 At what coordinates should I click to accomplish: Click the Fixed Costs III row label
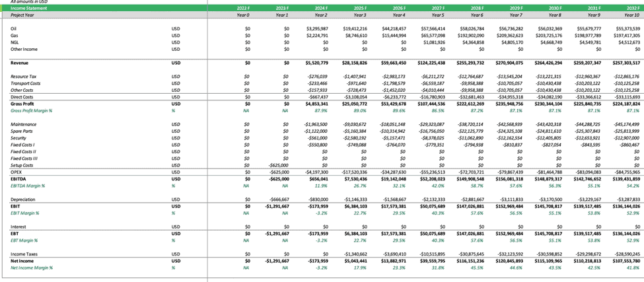click(23, 159)
